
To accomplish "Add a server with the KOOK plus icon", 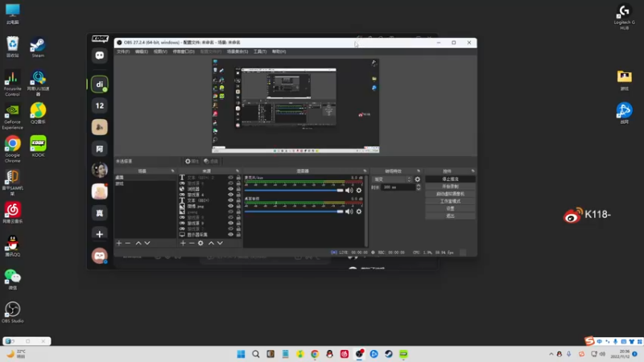I will point(99,234).
